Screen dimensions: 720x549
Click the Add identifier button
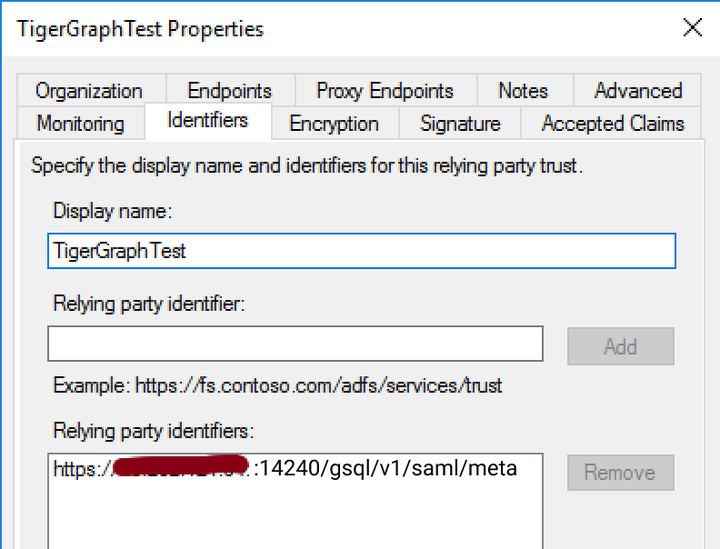pos(620,346)
